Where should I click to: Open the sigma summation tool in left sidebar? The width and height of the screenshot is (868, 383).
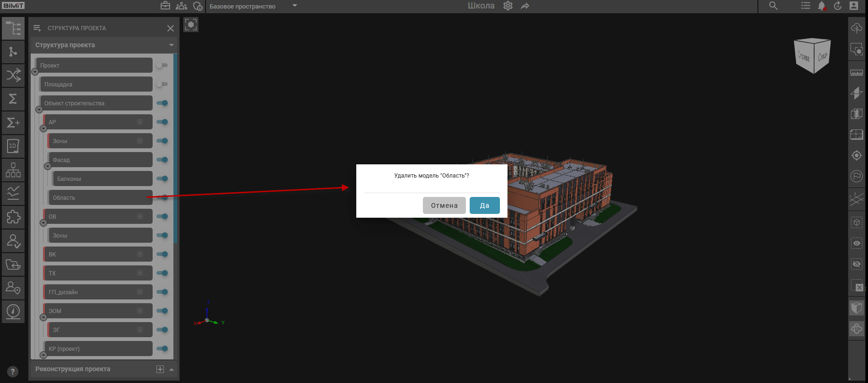tap(13, 99)
